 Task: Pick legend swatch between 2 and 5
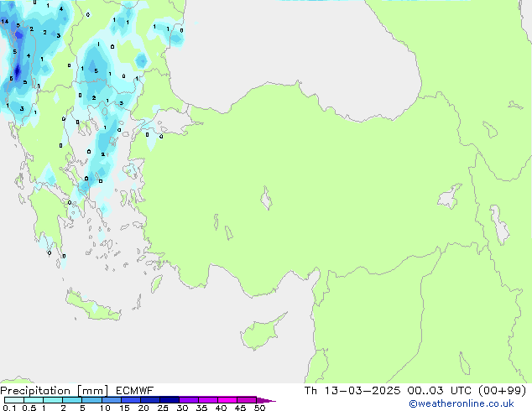(x=72, y=400)
